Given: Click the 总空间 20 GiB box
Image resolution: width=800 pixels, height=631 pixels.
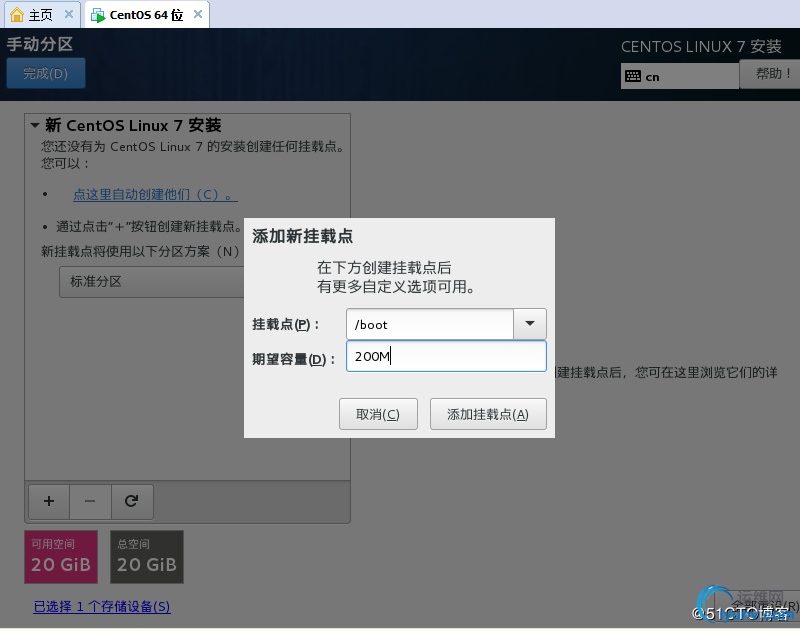Looking at the screenshot, I should tap(147, 557).
